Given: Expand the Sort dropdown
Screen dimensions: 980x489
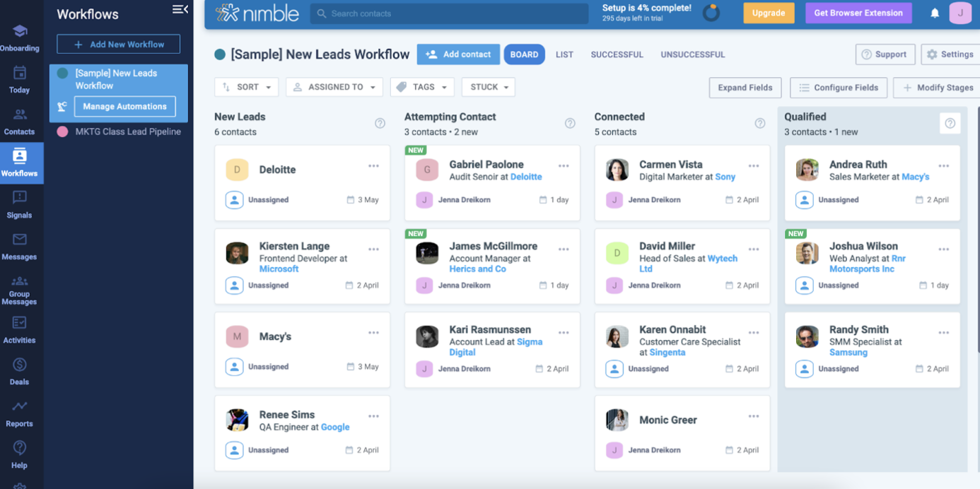Looking at the screenshot, I should click(x=246, y=87).
